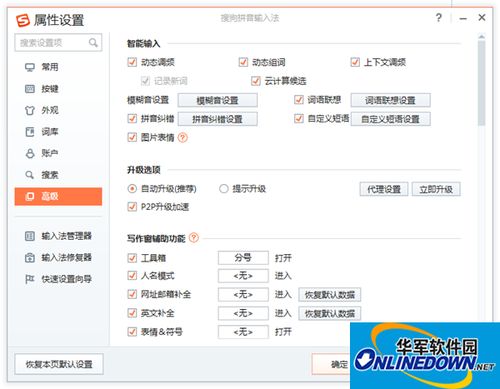
Task: Click the vertical scrollbar thumb
Action: coord(481,83)
